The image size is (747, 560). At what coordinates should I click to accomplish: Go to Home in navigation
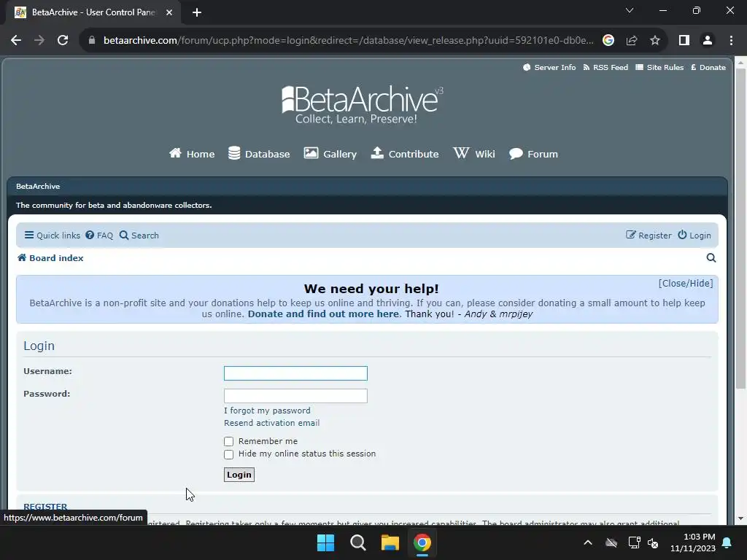192,154
